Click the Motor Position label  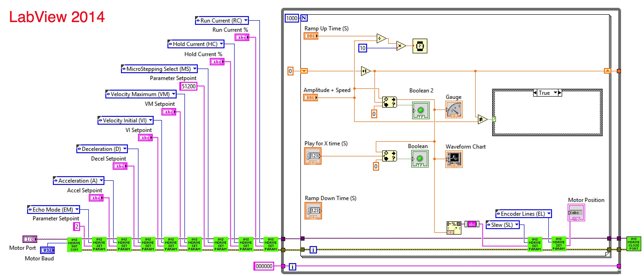pyautogui.click(x=586, y=200)
